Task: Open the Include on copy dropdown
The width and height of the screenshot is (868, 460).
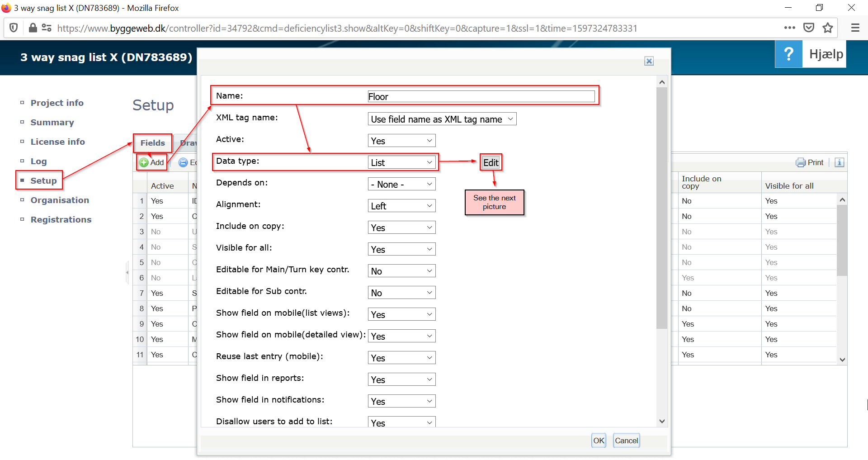Action: (x=401, y=228)
